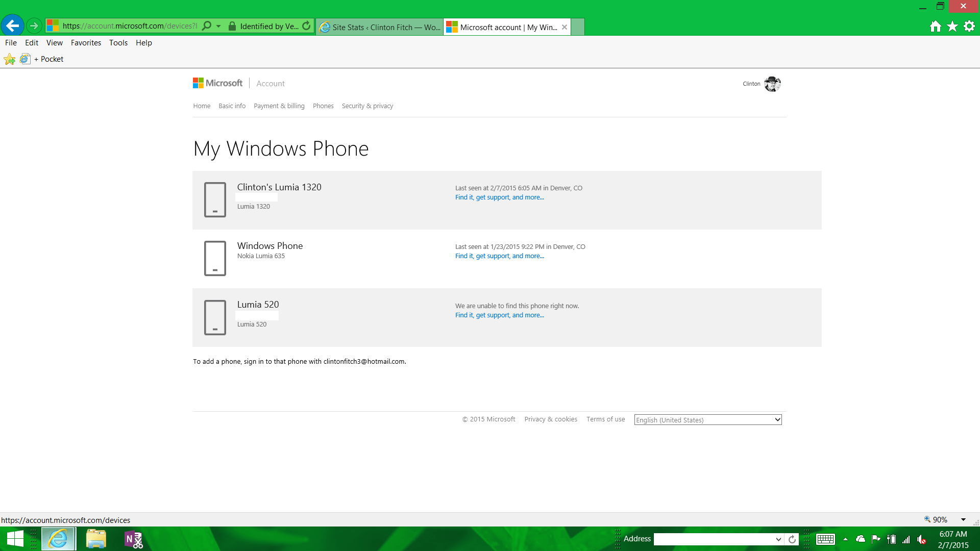Go to Home in account navigation

202,106
